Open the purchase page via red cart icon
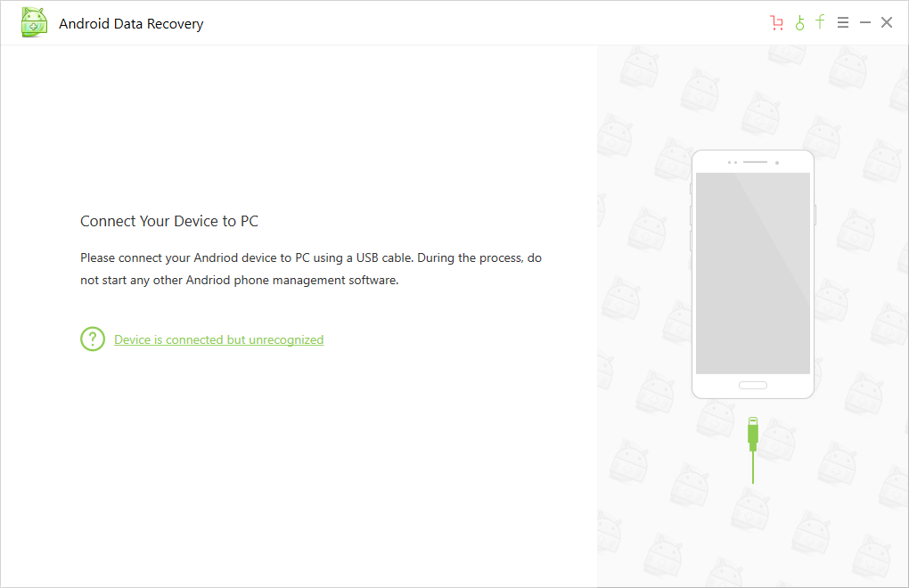 pos(776,21)
